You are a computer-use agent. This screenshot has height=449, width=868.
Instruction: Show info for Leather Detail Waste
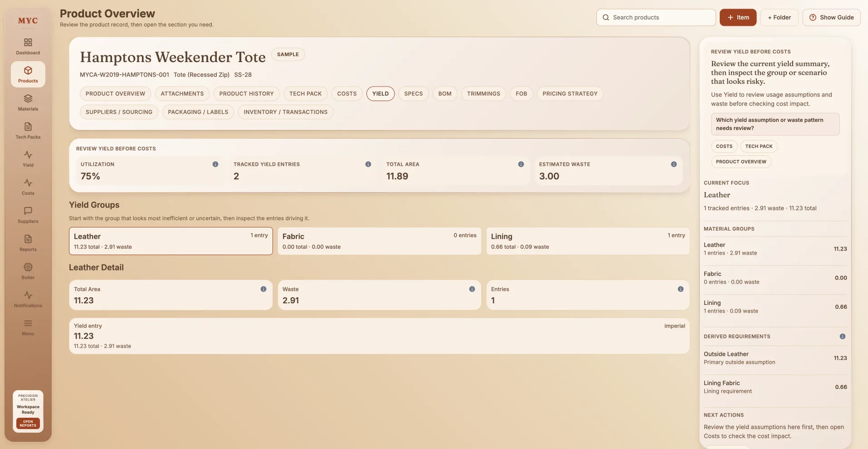tap(472, 289)
